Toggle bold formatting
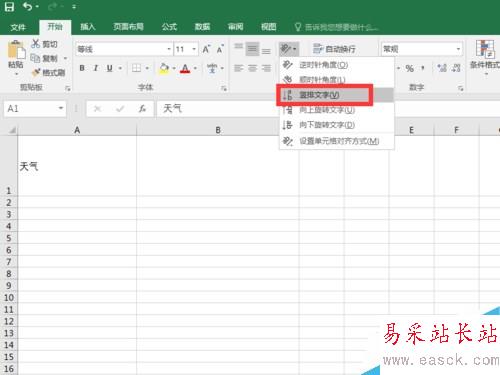Viewport: 500px width, 375px height. click(82, 68)
